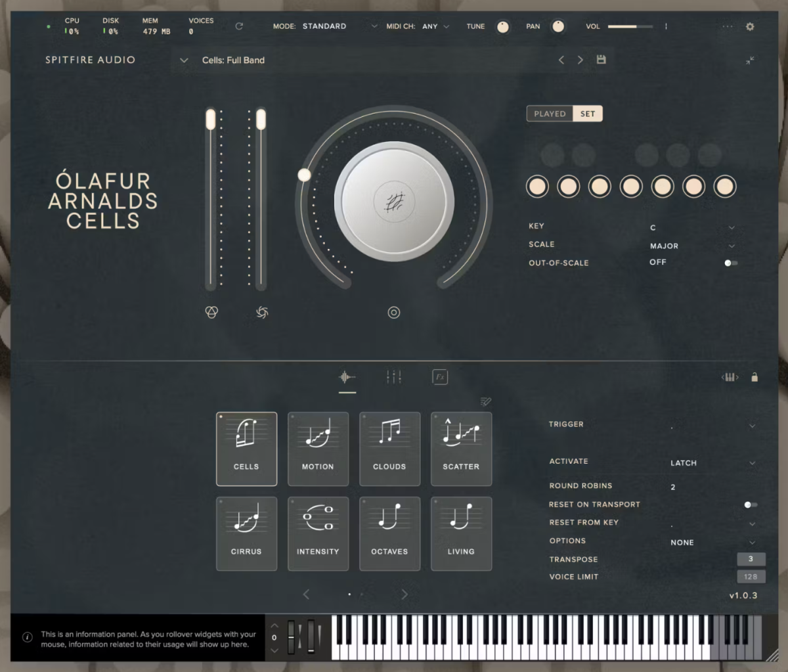Click the pitch wheel beside keyboard
Viewport: 788px width, 672px height.
coord(292,637)
